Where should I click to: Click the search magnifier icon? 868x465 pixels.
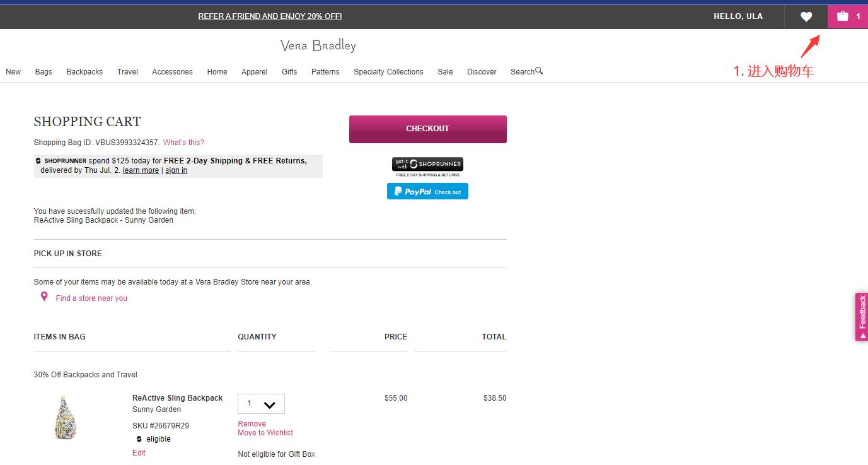coord(539,71)
